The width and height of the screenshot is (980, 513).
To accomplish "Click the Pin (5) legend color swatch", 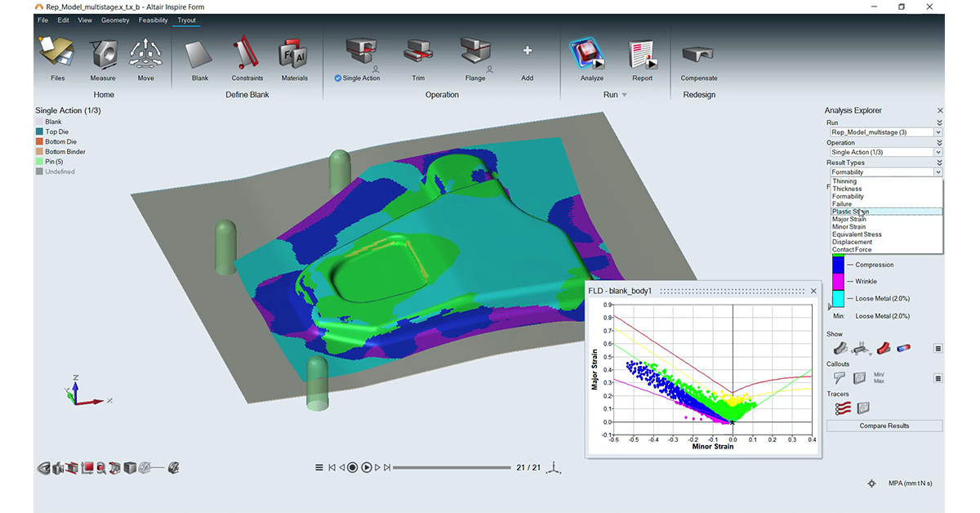I will (x=39, y=162).
